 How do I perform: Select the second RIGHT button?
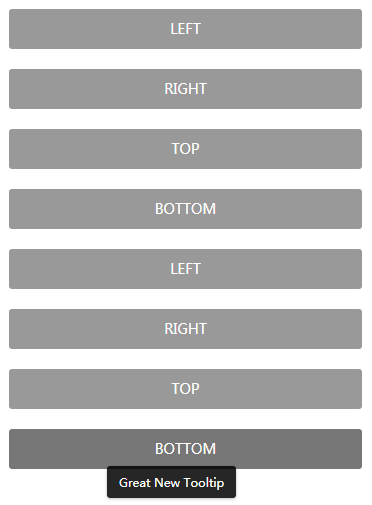click(185, 329)
